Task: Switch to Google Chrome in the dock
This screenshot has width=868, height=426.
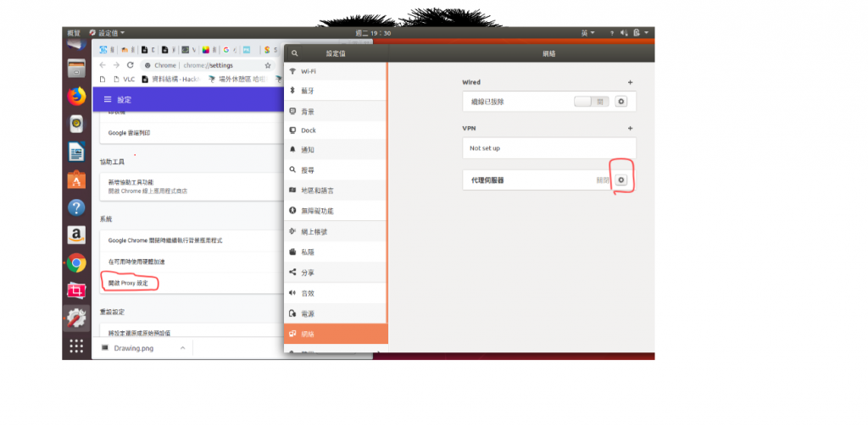Action: pos(76,263)
